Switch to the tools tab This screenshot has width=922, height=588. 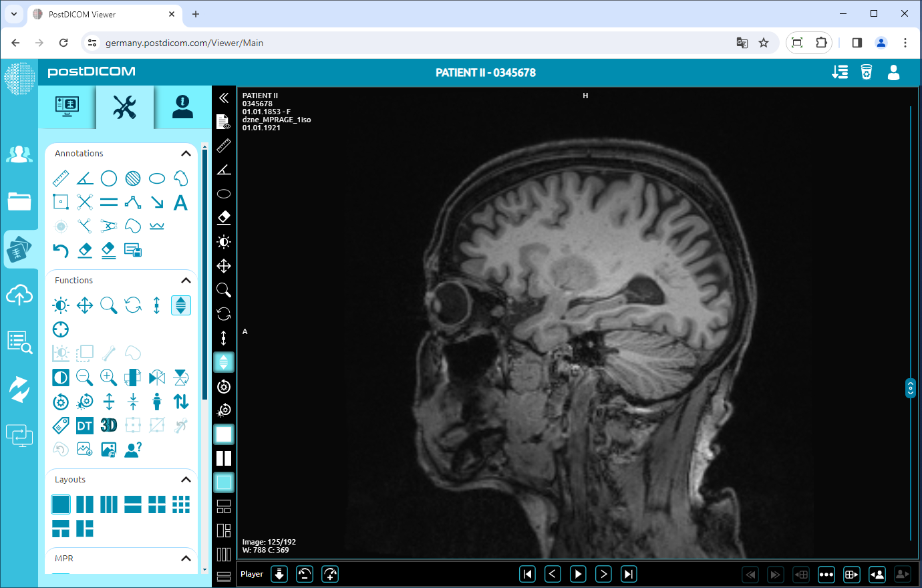124,107
